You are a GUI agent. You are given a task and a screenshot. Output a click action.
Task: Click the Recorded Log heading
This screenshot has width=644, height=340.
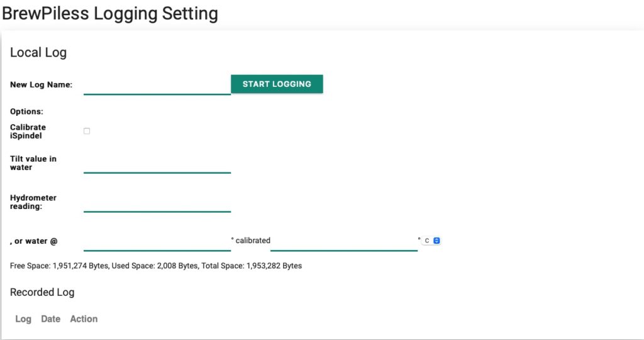click(42, 292)
